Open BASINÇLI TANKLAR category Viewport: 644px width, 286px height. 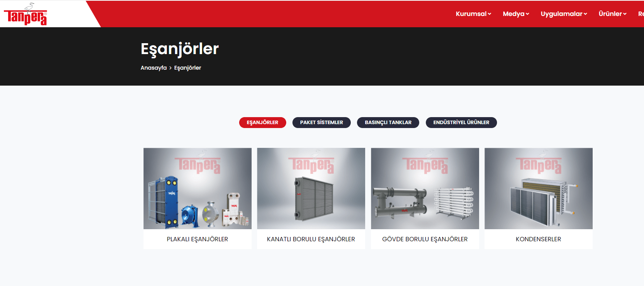(x=388, y=123)
